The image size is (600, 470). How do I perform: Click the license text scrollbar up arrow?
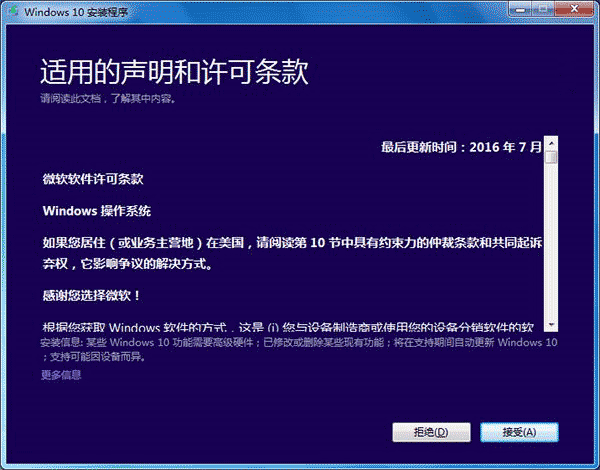tap(551, 144)
